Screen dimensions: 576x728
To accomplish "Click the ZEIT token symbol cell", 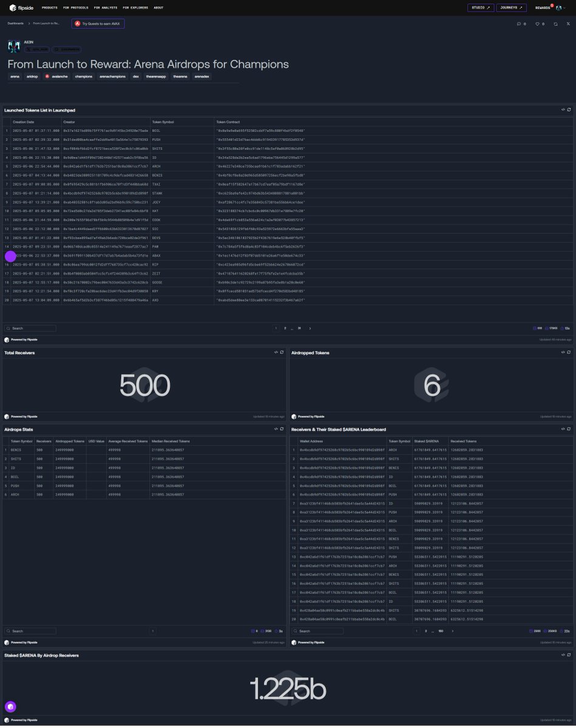I will coord(182,274).
